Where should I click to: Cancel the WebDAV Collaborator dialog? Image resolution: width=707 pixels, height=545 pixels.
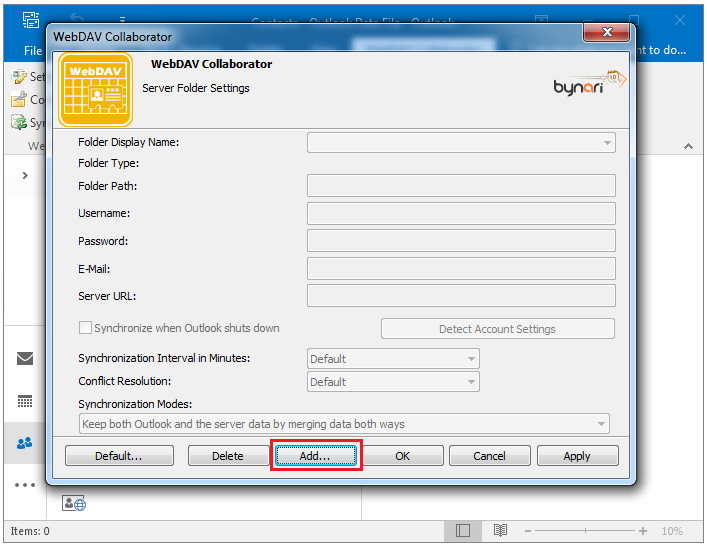click(x=489, y=455)
